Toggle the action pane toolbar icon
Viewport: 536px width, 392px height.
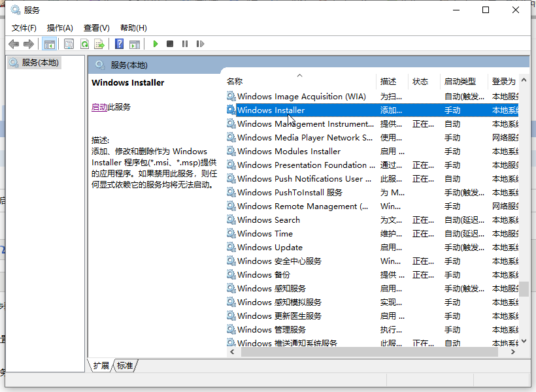tap(135, 44)
